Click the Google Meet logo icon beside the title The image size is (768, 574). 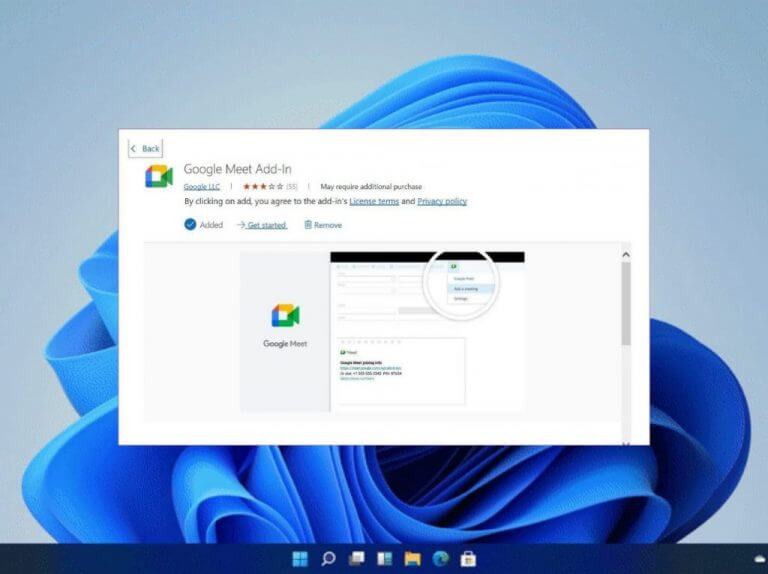click(159, 176)
